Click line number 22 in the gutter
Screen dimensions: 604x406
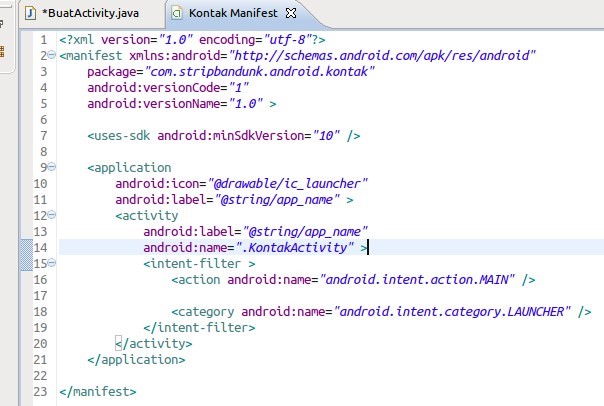(x=40, y=376)
